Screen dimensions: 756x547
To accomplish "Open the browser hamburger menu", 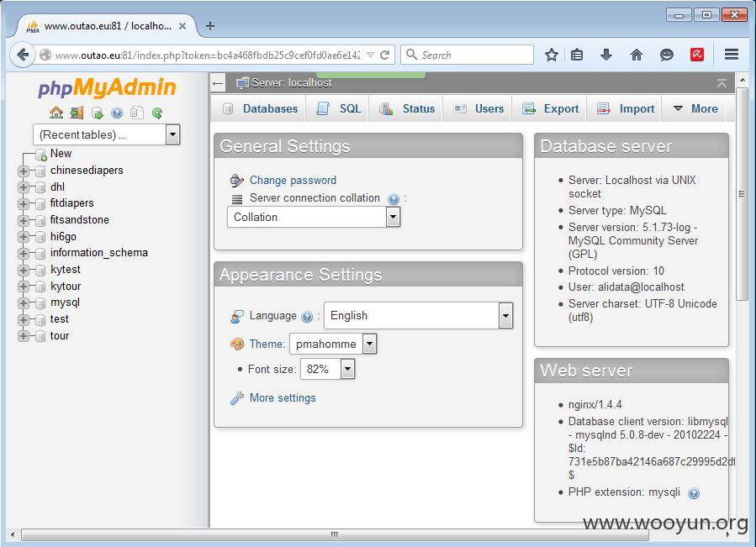I will tap(732, 55).
